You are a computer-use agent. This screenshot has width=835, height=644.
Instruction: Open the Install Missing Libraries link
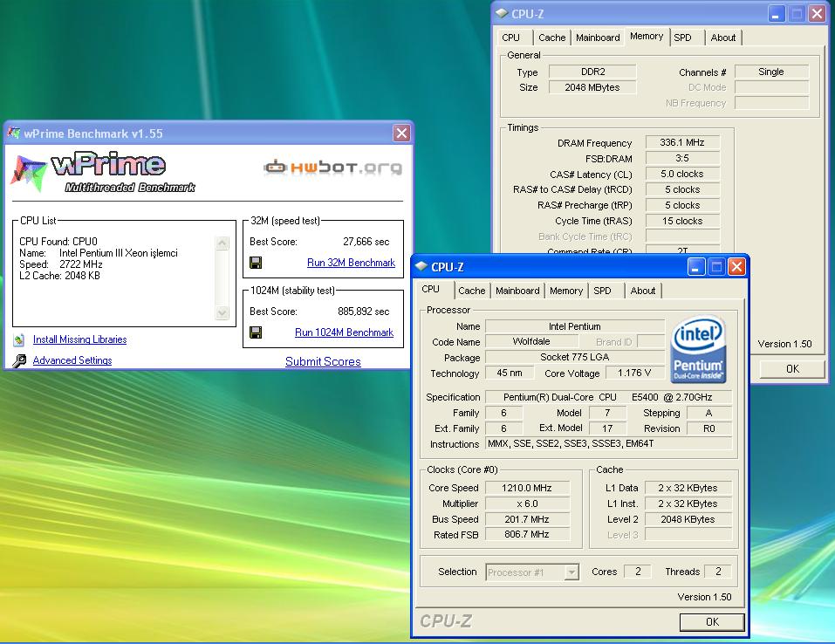[x=80, y=339]
